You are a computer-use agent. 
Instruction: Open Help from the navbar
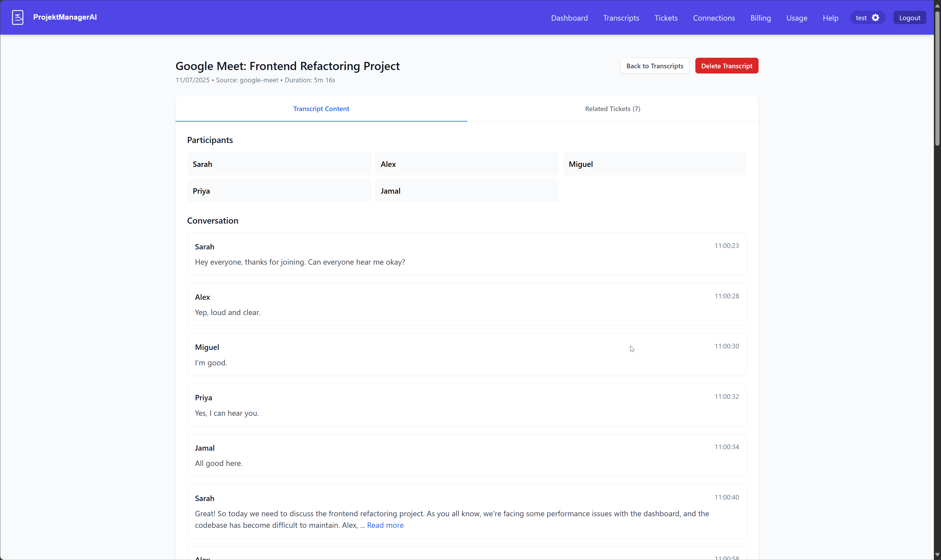(830, 18)
